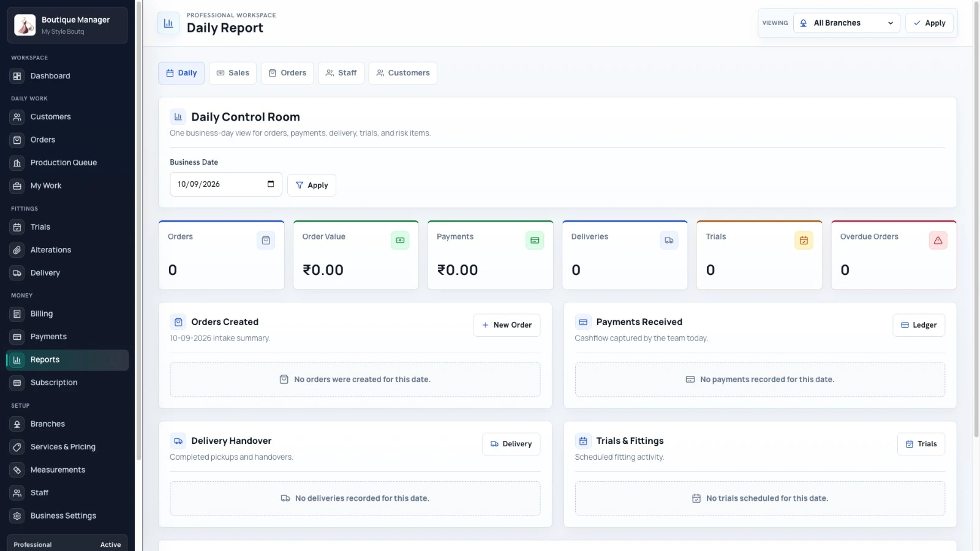Click 'Scheduled fitting activity.' text

click(x=619, y=457)
